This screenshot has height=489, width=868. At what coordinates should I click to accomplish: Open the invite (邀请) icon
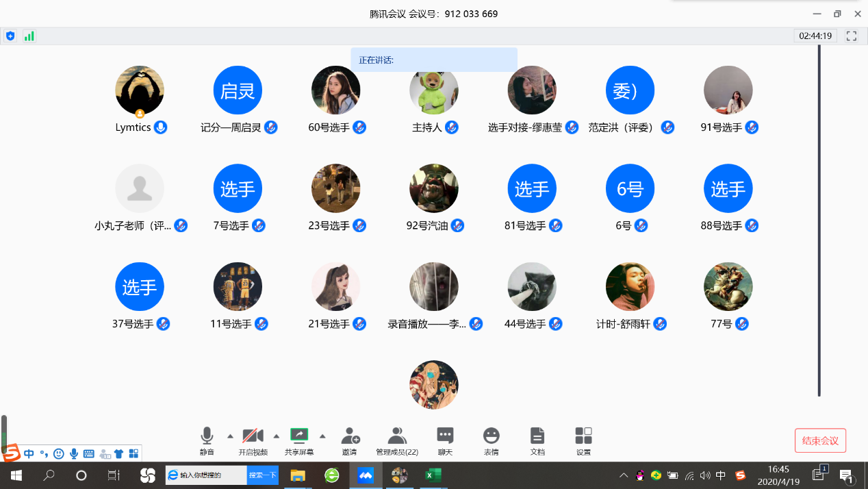(x=350, y=436)
